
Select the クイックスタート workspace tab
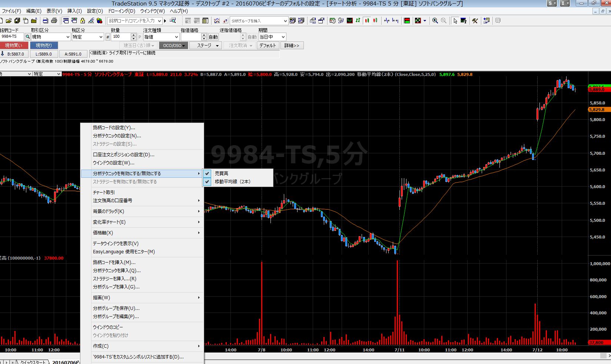click(x=33, y=362)
